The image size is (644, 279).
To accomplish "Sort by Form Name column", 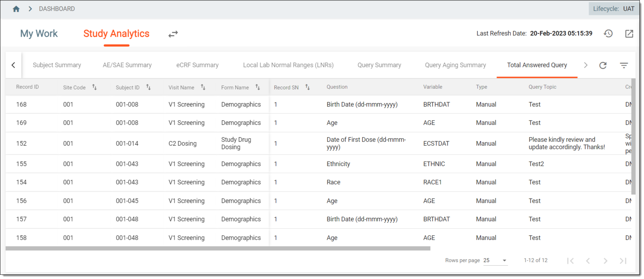I will [258, 87].
